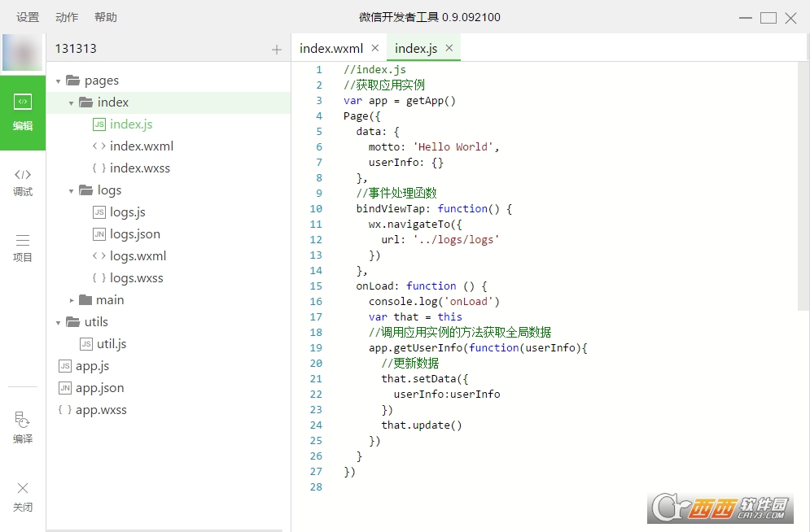Click the 关闭 (Close) project sidebar icon
The width and height of the screenshot is (810, 532).
[23, 497]
